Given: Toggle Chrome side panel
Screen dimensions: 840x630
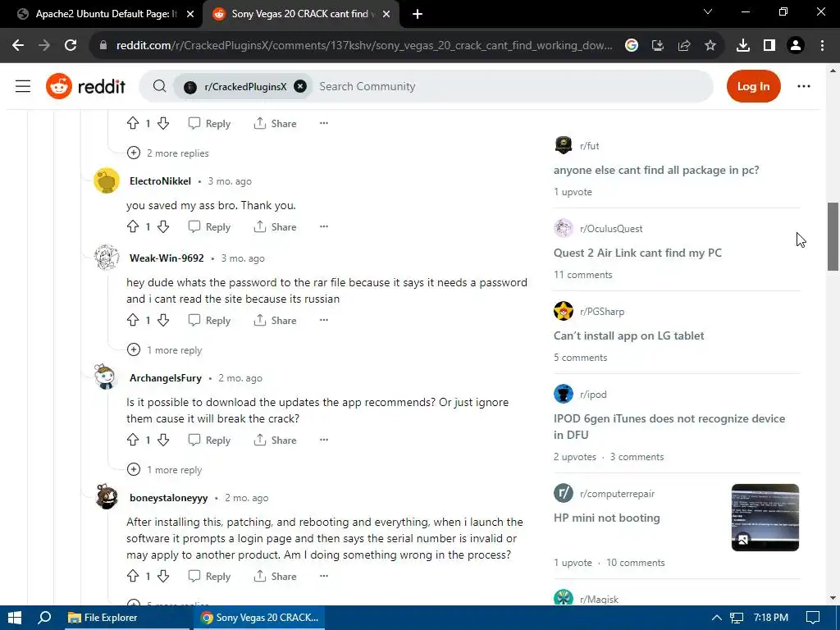Looking at the screenshot, I should click(x=769, y=46).
